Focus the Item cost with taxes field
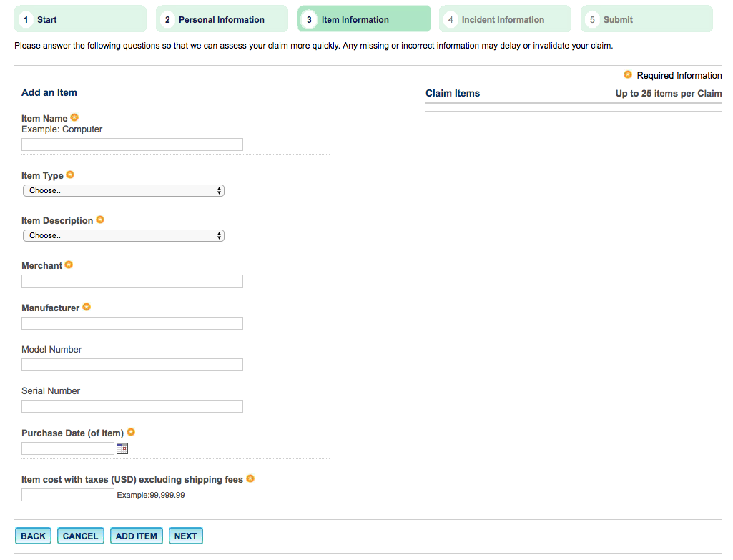Viewport: 733px width, 560px height. [68, 495]
